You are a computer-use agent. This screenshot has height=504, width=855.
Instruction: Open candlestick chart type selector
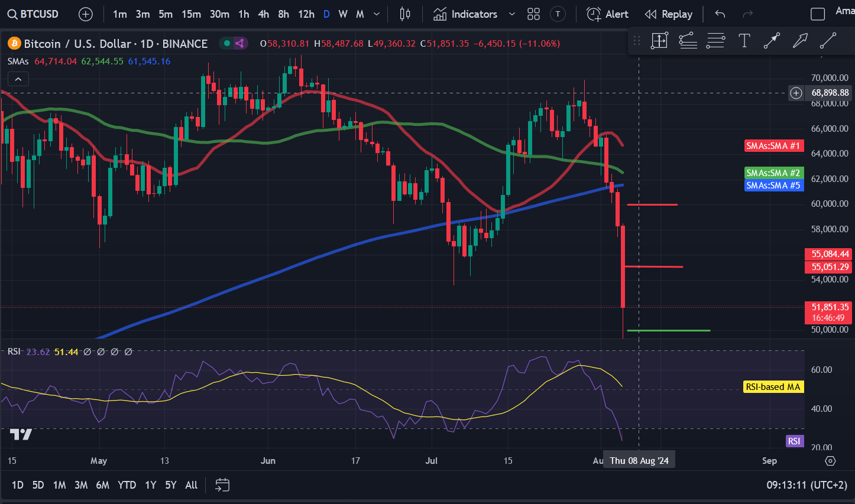point(405,14)
